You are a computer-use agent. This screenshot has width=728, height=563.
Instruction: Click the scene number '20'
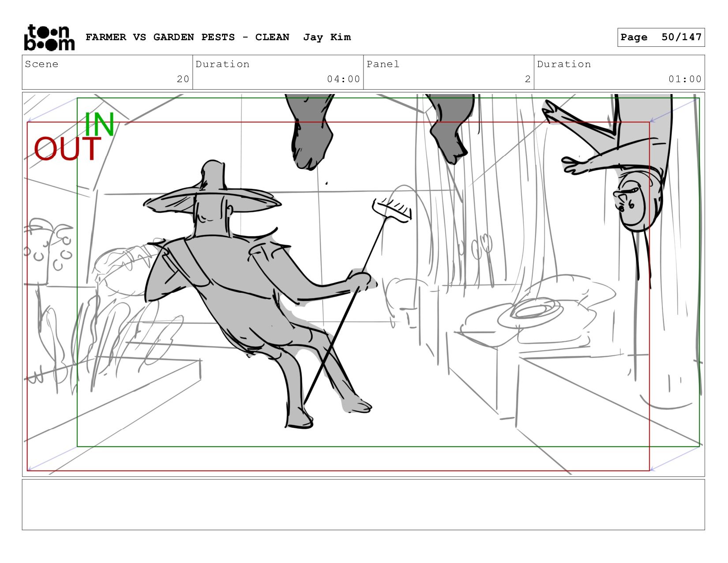(183, 79)
